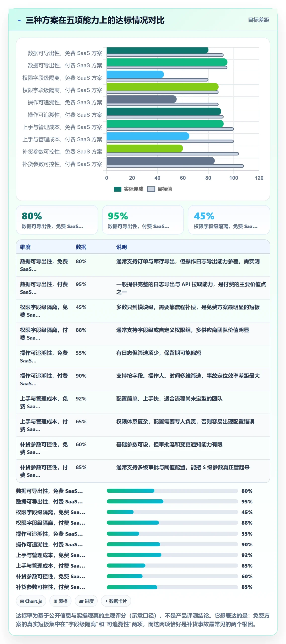This screenshot has width=286, height=644.
Task: Click the chart title 三种方案在五项能力上的达标情况对比
Action: (95, 20)
